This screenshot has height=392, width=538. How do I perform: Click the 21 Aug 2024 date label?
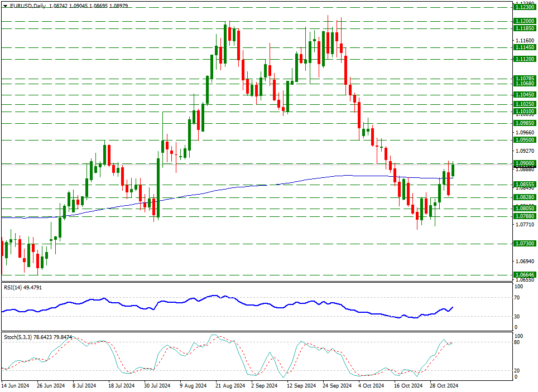[x=230, y=386]
